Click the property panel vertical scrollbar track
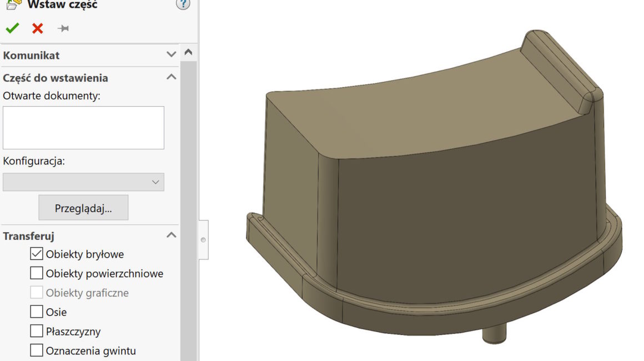This screenshot has width=644, height=361. [x=188, y=211]
